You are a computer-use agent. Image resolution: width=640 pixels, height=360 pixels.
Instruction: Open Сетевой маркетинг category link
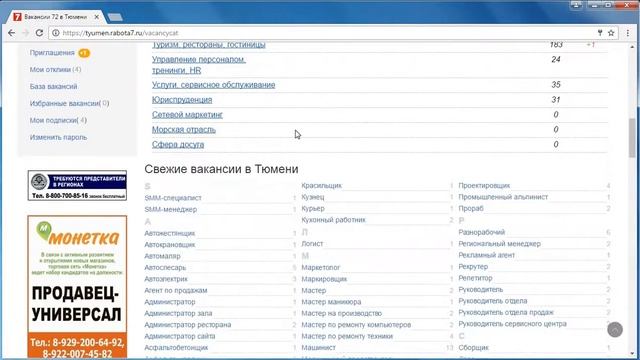[x=187, y=115]
